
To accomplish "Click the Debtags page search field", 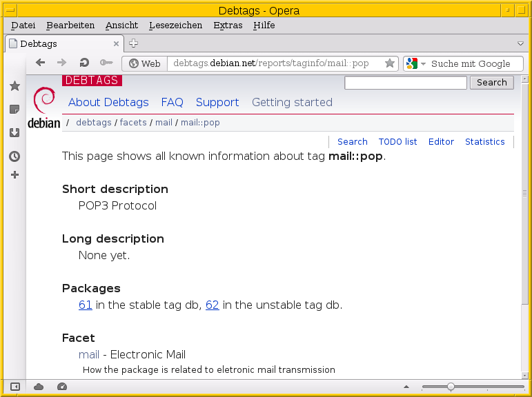I will (x=406, y=83).
